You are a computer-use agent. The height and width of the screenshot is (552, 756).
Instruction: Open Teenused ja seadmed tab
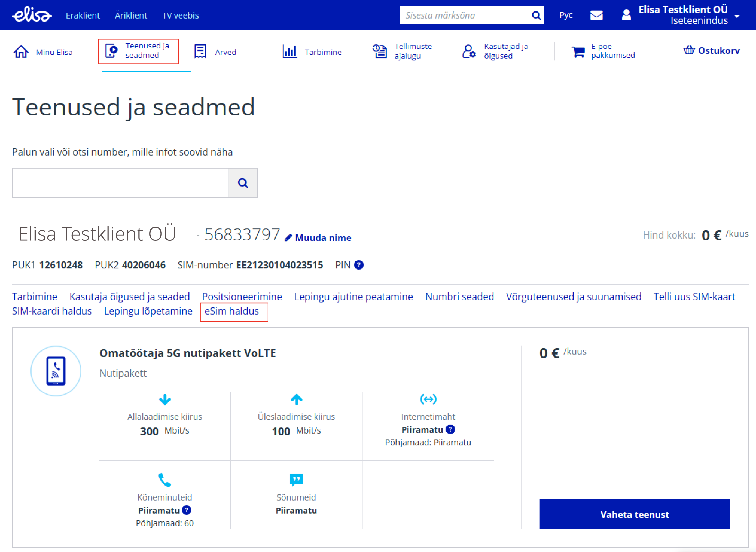138,51
